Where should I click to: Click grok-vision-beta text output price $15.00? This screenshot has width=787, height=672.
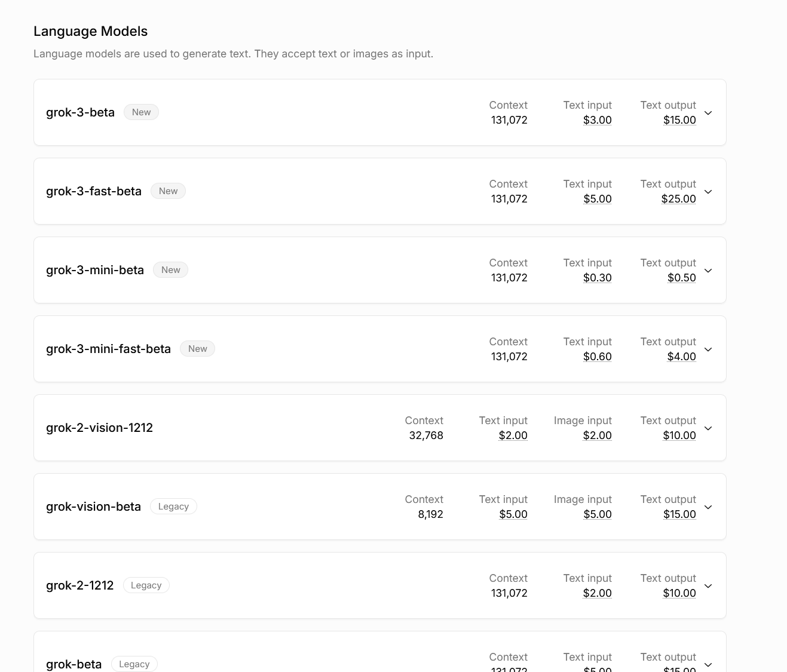pos(679,514)
